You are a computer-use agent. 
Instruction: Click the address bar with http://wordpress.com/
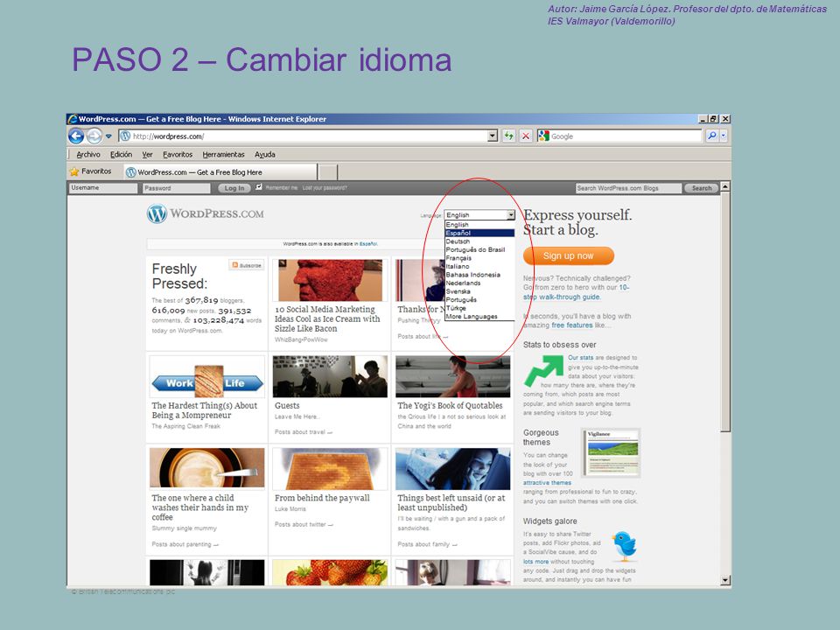click(303, 136)
